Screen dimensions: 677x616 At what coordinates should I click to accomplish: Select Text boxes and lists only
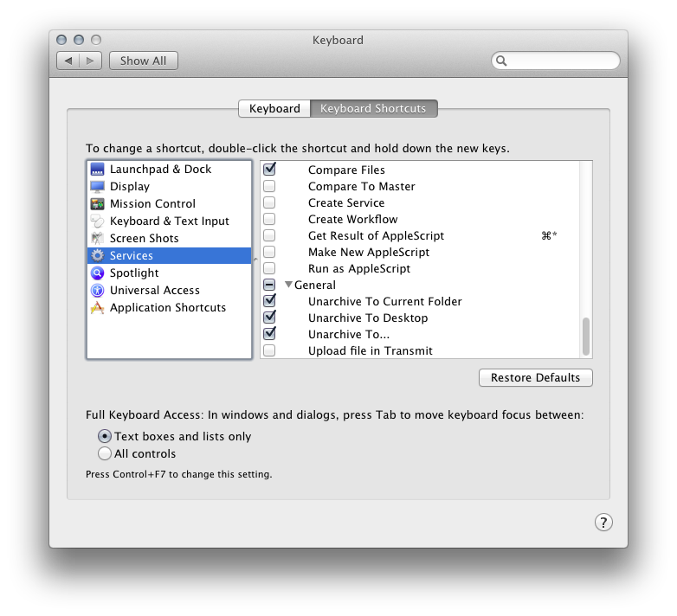coord(105,436)
